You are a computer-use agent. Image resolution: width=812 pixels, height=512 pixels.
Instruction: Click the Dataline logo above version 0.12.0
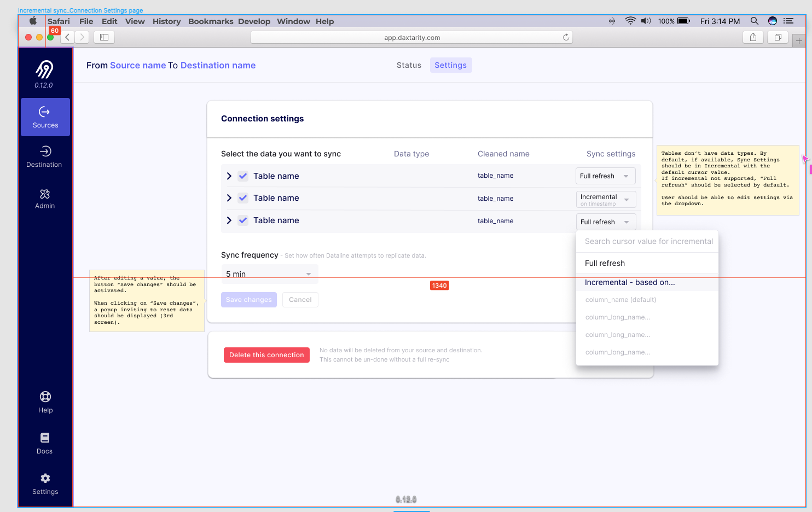45,70
